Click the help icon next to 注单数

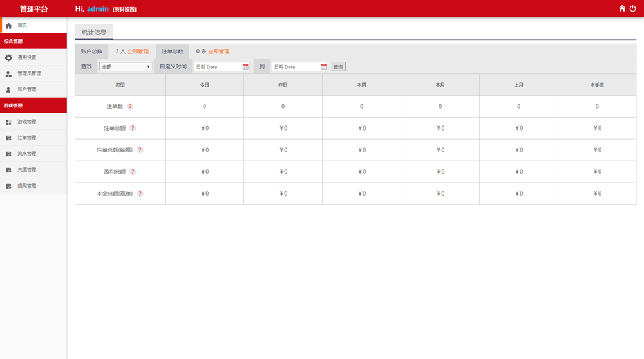(130, 106)
